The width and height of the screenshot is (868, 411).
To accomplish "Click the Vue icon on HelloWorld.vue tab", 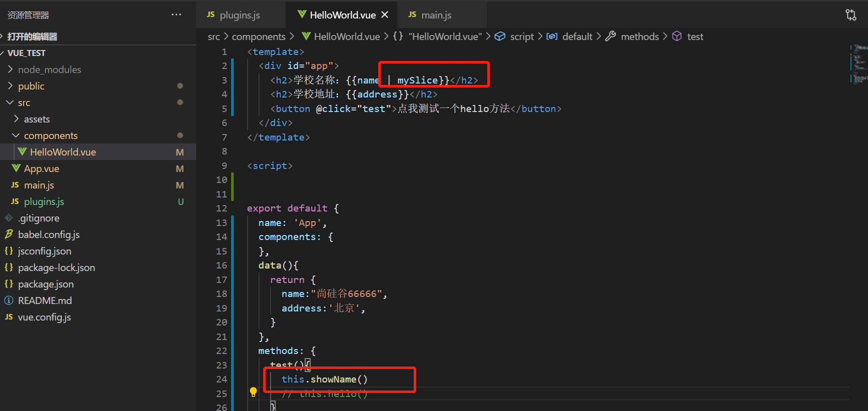I will click(x=302, y=14).
